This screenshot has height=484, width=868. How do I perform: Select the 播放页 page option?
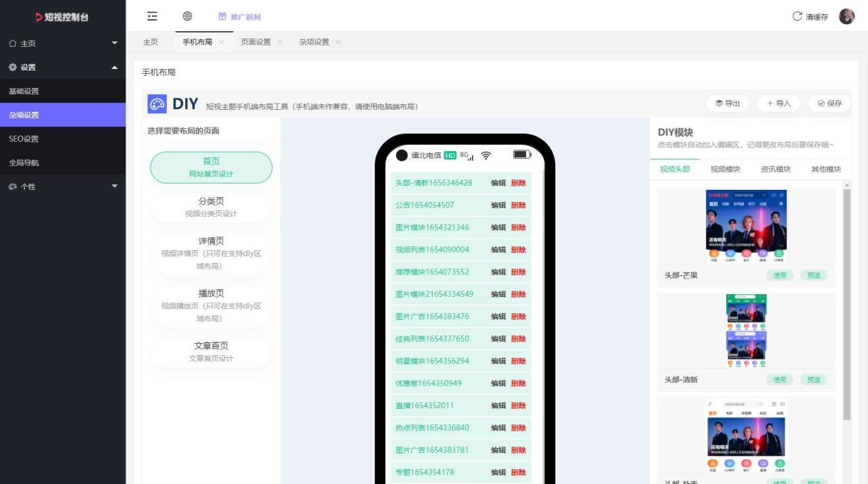coord(210,306)
